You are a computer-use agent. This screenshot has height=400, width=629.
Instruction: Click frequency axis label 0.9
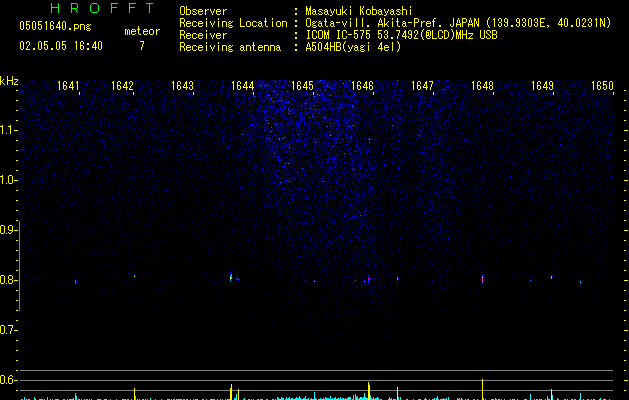tap(8, 230)
